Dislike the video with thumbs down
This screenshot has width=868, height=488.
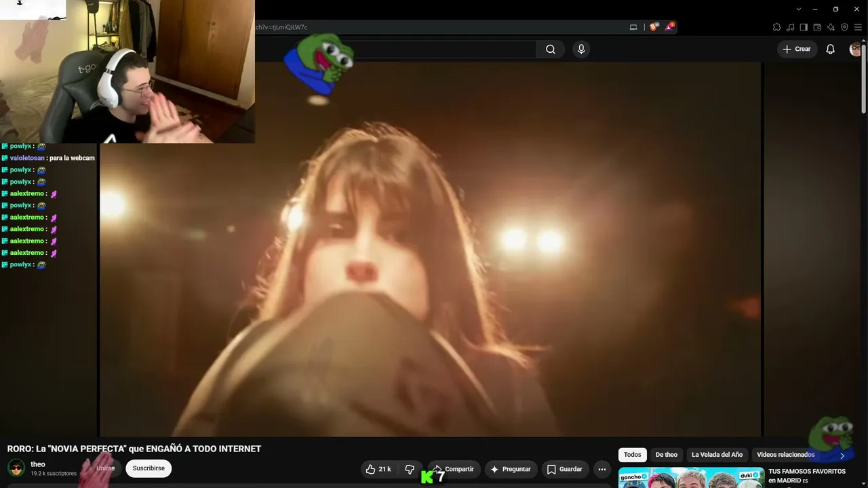(409, 469)
